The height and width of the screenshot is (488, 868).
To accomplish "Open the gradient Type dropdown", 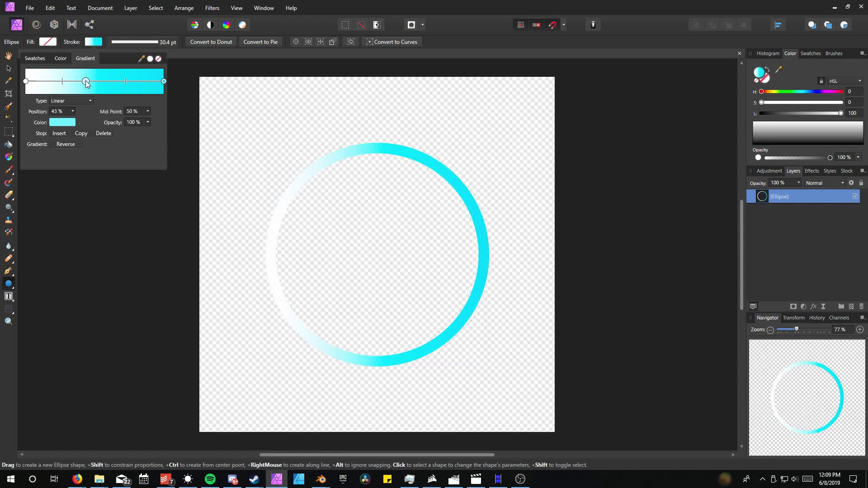I will 70,100.
